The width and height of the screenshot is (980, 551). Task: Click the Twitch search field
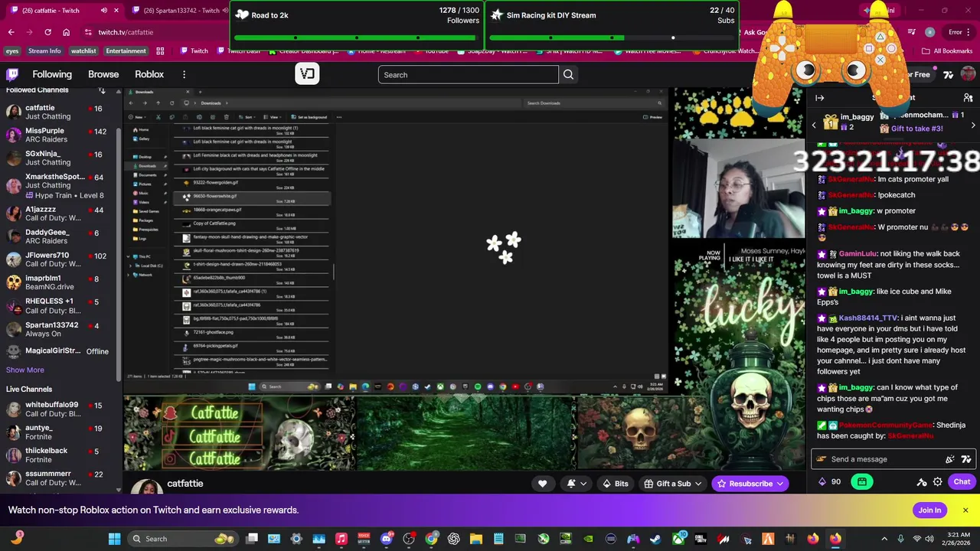tap(469, 74)
